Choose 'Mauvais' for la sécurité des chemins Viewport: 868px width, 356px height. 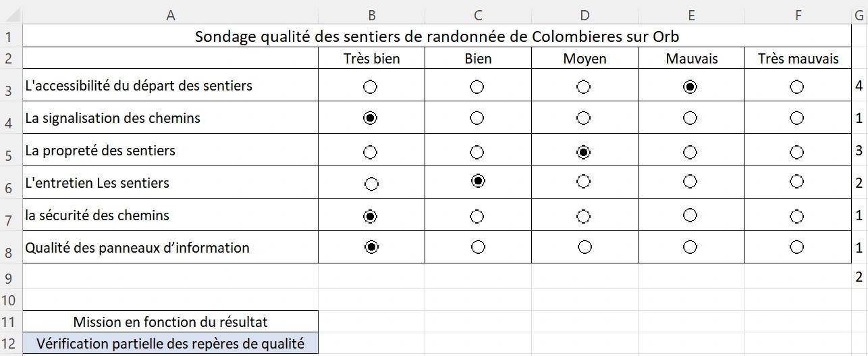[x=690, y=215]
